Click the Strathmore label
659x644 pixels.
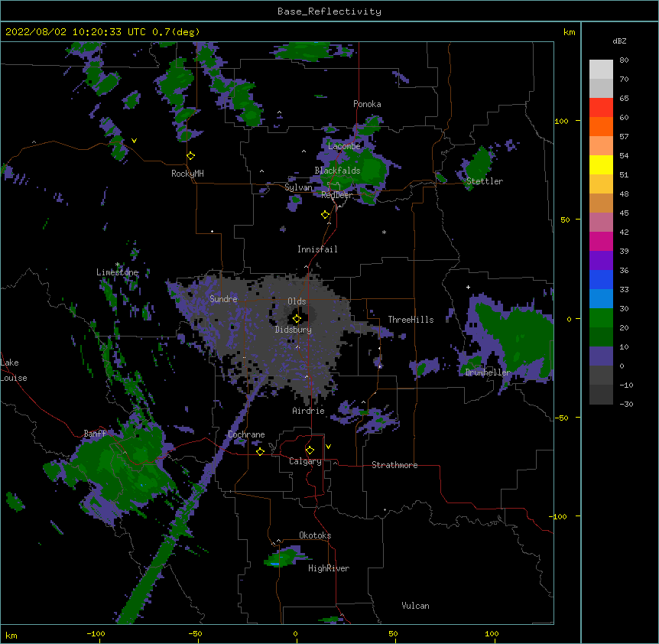(394, 465)
